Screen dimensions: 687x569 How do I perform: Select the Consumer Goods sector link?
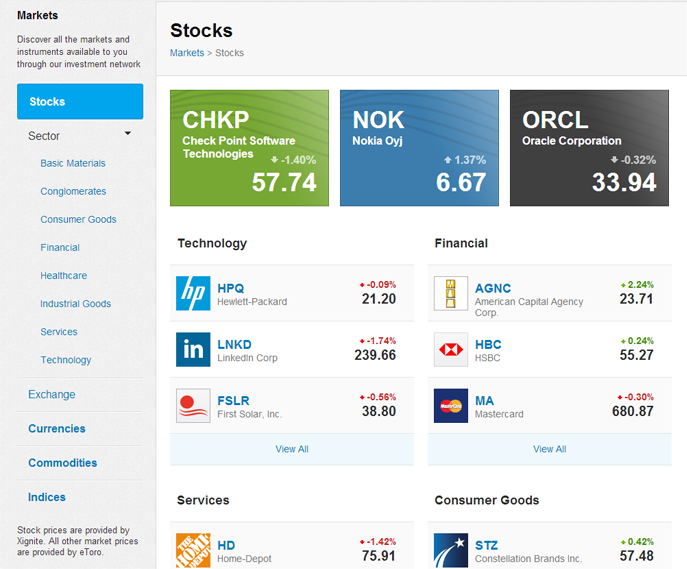pyautogui.click(x=78, y=219)
